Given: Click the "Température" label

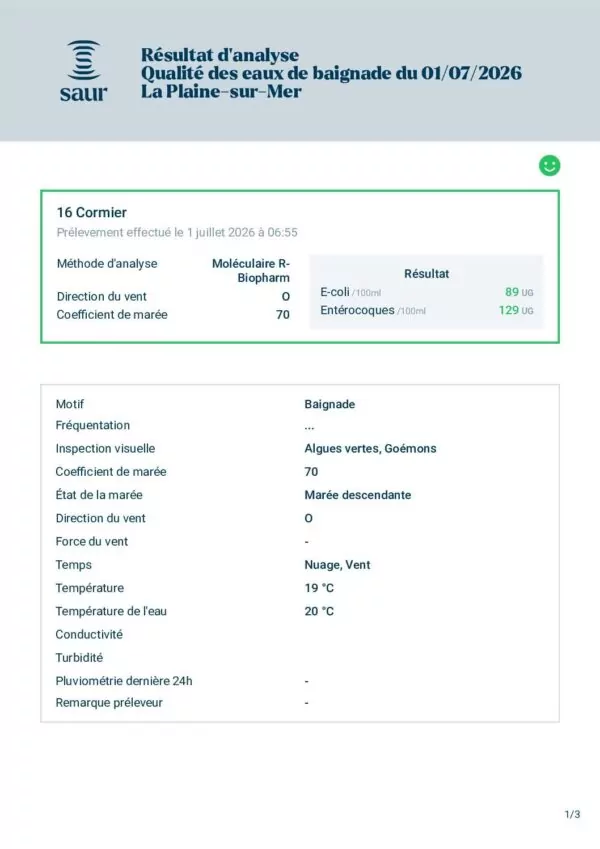Looking at the screenshot, I should pyautogui.click(x=89, y=588).
